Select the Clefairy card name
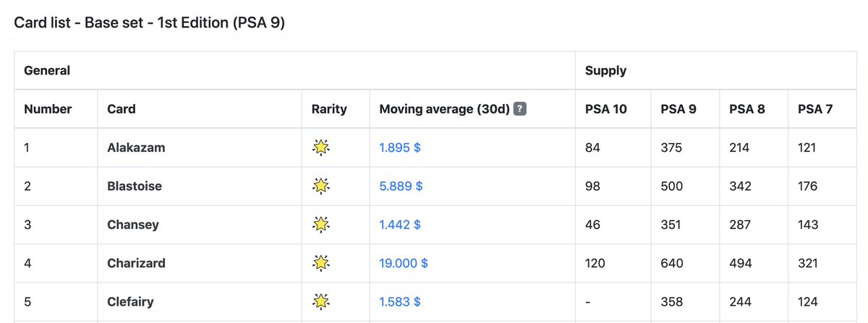The image size is (868, 323). point(130,301)
